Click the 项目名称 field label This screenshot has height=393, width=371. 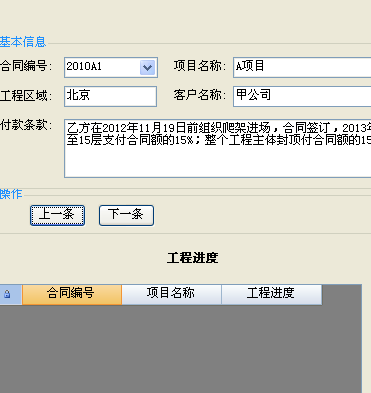(199, 66)
